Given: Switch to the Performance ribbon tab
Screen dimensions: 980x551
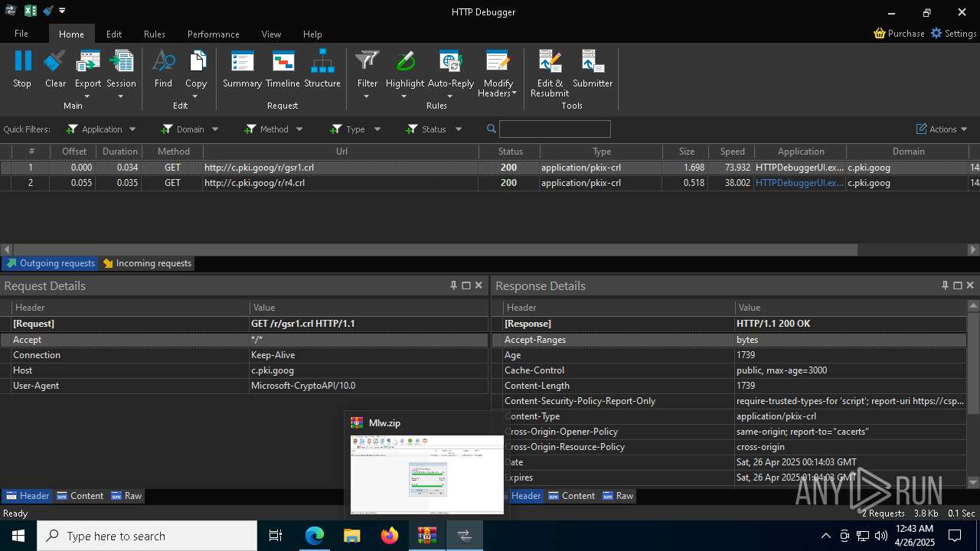Looking at the screenshot, I should click(x=214, y=34).
